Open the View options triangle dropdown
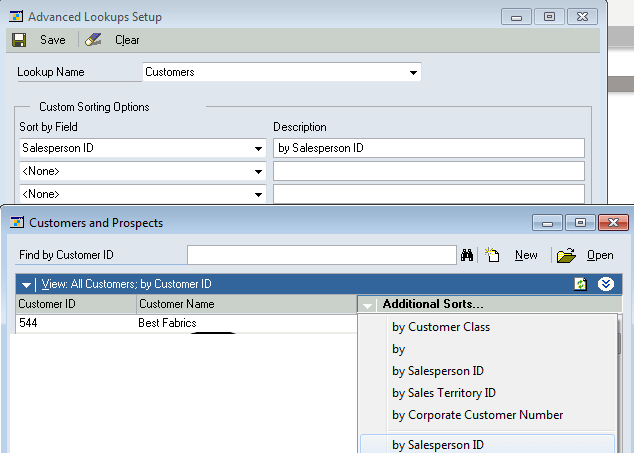This screenshot has width=634, height=453. [x=27, y=285]
